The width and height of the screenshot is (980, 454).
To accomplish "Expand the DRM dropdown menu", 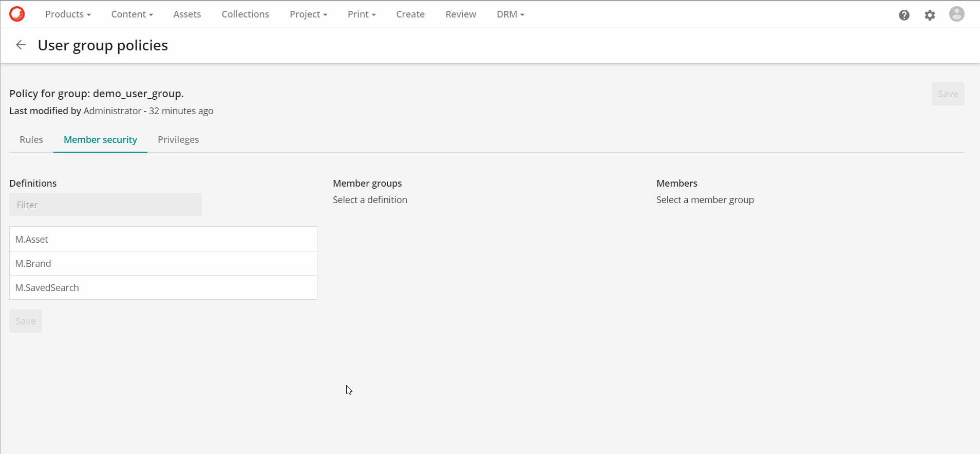I will pos(510,14).
